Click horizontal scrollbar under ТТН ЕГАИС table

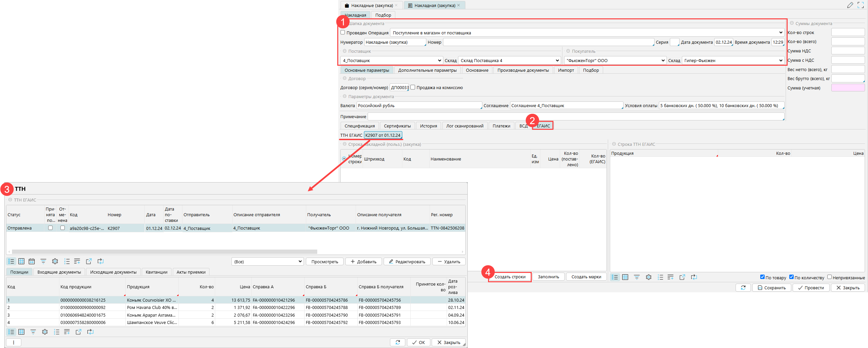164,252
